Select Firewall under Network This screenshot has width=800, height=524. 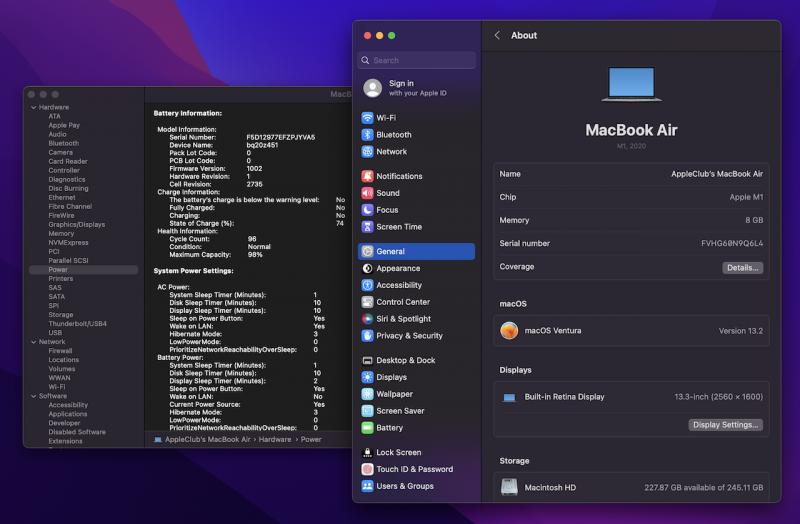pos(60,351)
